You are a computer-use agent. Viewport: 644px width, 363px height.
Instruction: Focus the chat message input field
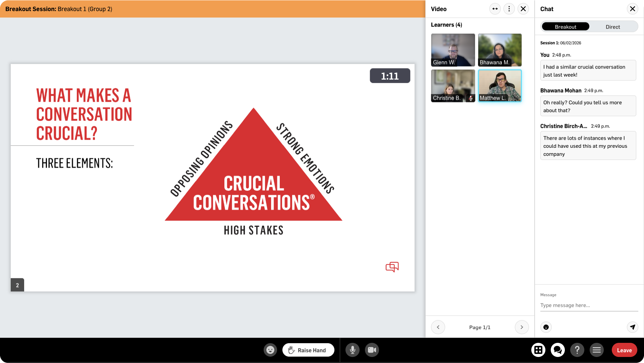point(589,305)
